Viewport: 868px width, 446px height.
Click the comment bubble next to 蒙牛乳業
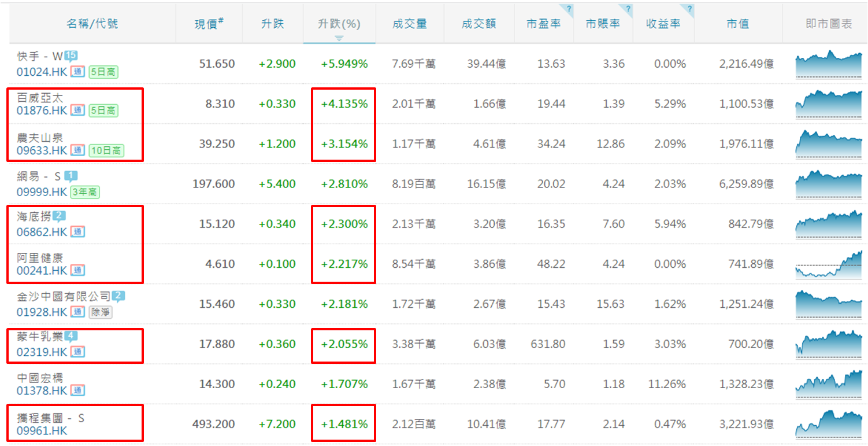tap(71, 336)
